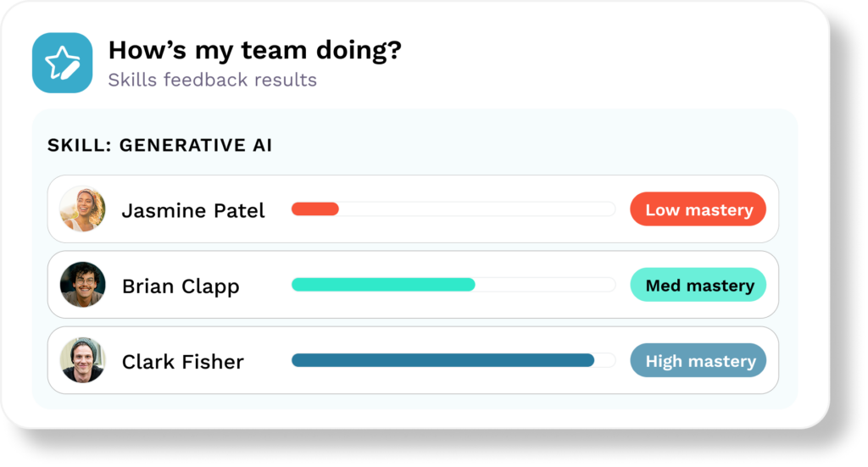Select the Brian Clapp row card
Screen dimensions: 868x467
pos(413,285)
